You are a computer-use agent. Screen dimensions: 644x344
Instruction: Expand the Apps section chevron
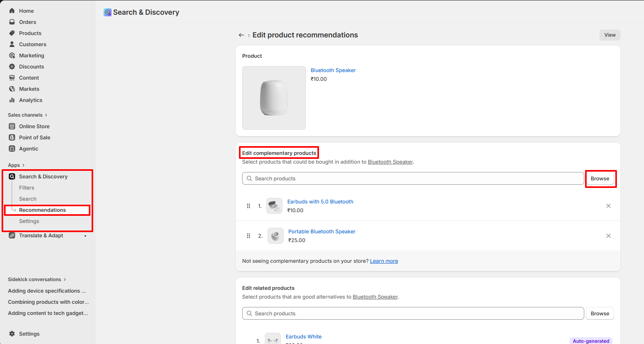[23, 165]
